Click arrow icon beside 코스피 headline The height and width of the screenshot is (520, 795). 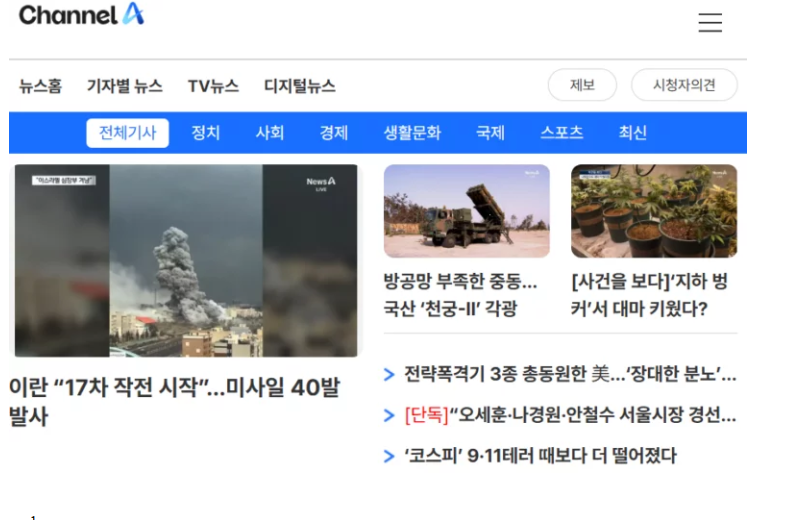(x=389, y=456)
